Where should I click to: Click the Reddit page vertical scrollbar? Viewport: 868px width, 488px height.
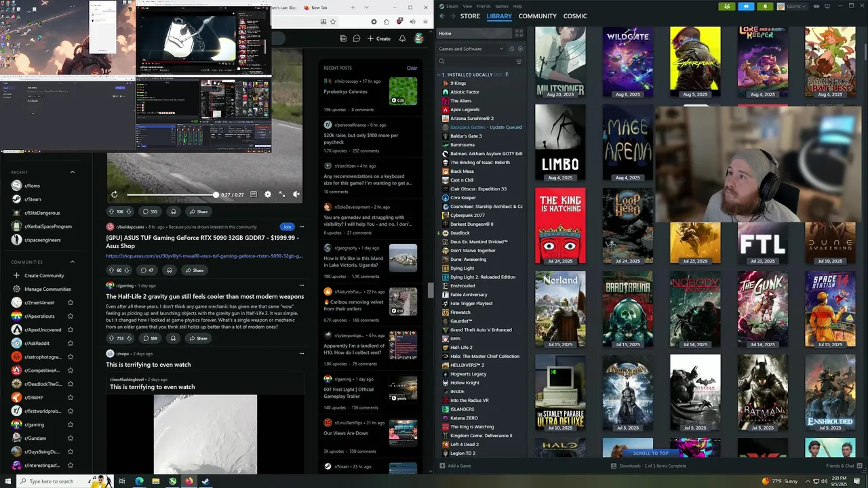coord(430,290)
